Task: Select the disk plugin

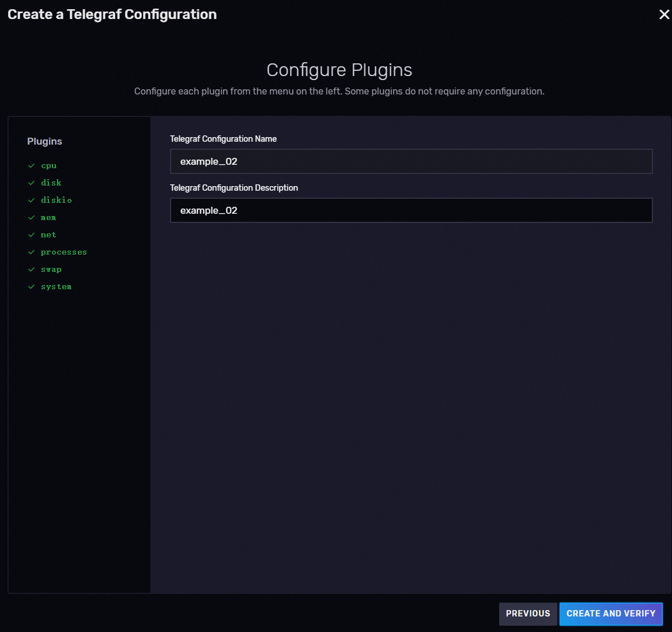Action: point(51,183)
